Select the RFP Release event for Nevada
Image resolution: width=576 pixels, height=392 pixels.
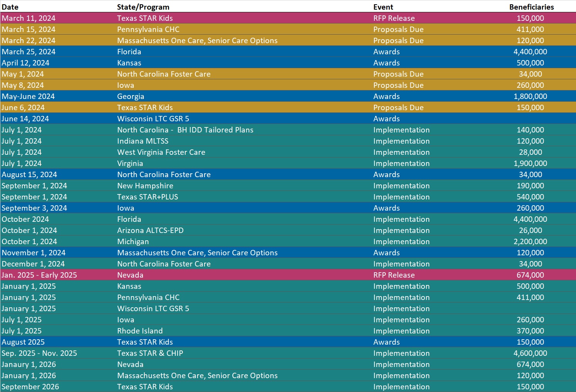point(394,275)
